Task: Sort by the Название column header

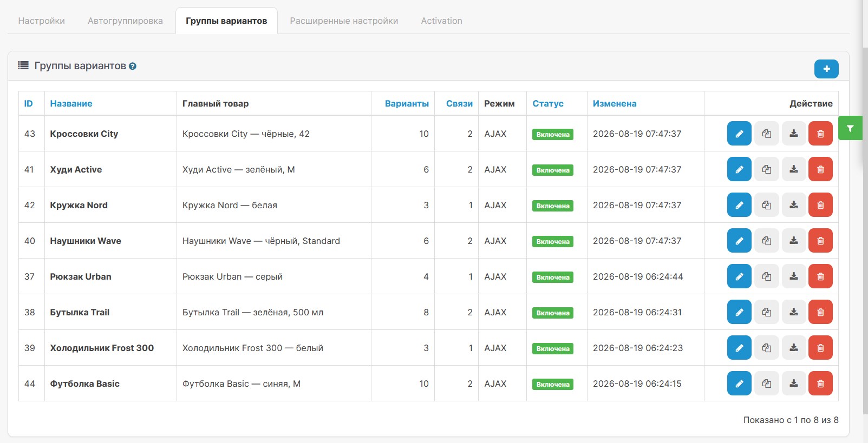Action: click(x=71, y=103)
